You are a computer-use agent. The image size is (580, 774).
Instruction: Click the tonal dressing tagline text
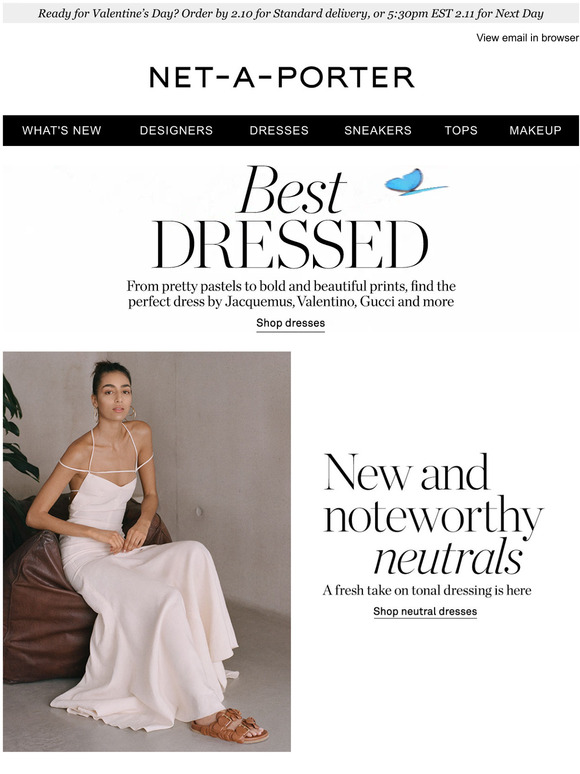coord(427,590)
